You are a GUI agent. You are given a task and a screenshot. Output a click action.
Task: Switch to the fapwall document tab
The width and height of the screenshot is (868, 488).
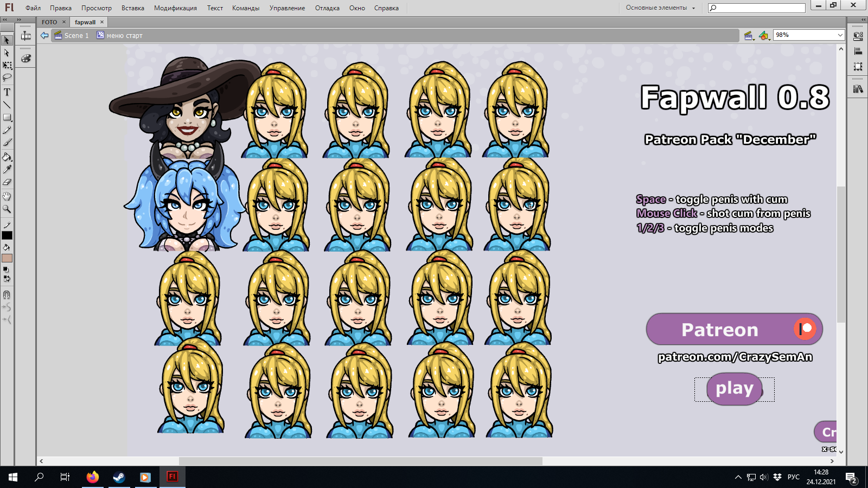pyautogui.click(x=85, y=22)
